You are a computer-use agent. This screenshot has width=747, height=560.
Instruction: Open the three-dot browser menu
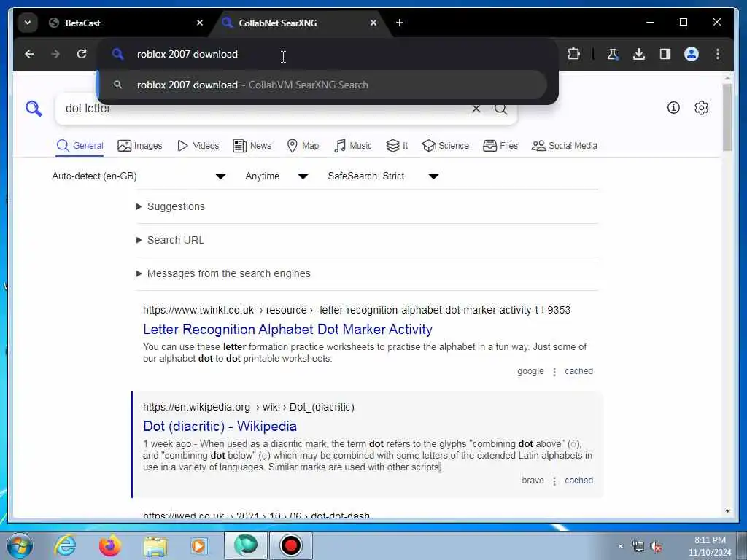718,54
